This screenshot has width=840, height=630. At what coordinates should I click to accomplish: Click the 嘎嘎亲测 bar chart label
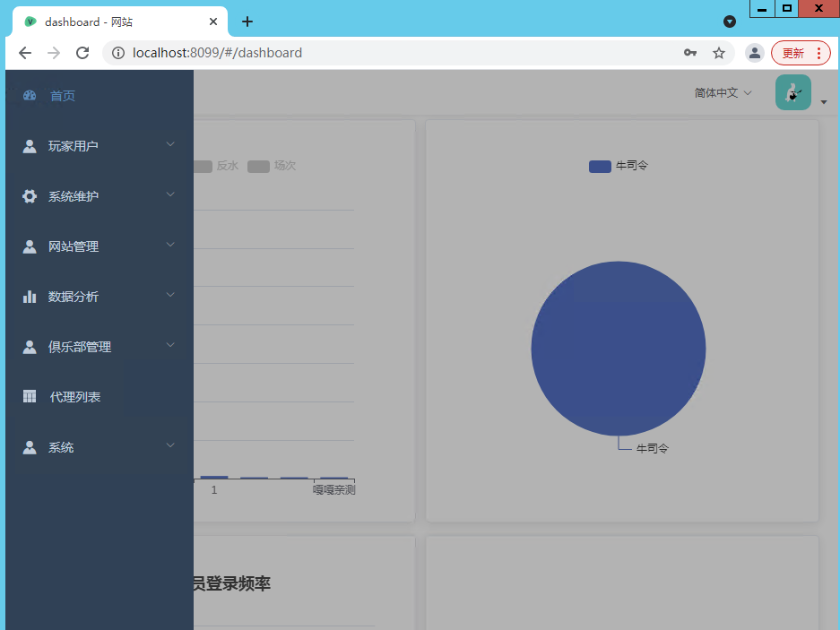pyautogui.click(x=333, y=489)
